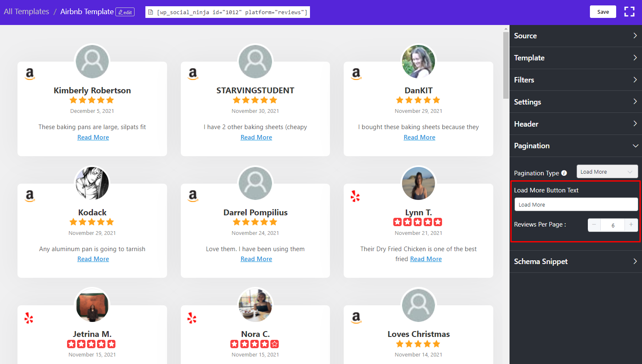Click the Amazon icon on Loves Christmas card
This screenshot has height=364, width=642.
point(356,318)
